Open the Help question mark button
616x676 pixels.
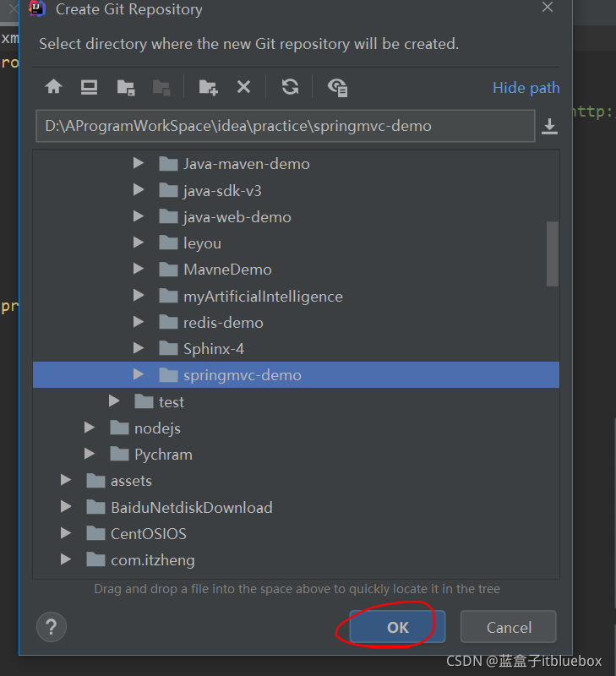(x=52, y=627)
